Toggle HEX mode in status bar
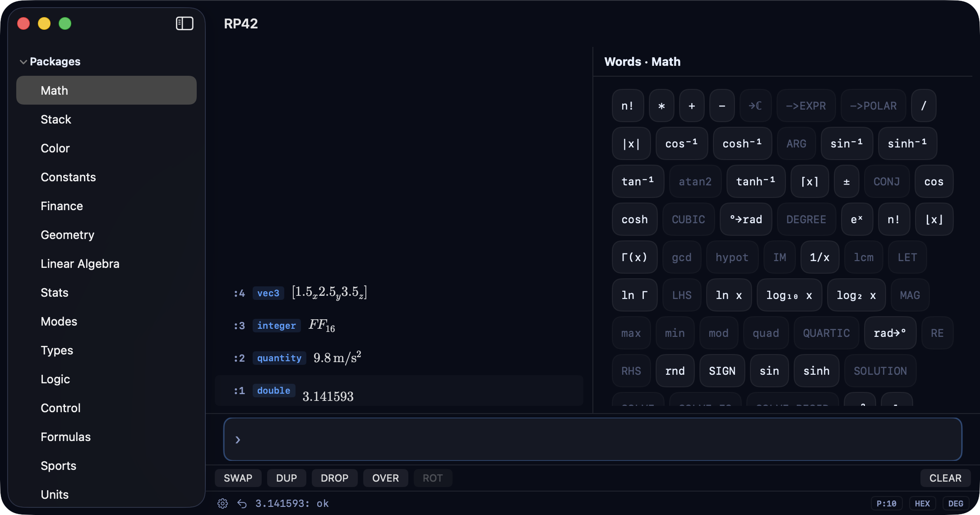The image size is (980, 515). coord(922,503)
